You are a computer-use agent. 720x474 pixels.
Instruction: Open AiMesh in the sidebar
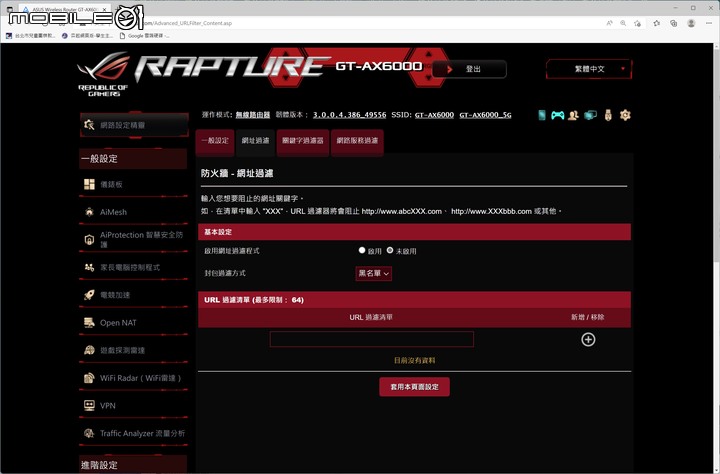(x=134, y=212)
